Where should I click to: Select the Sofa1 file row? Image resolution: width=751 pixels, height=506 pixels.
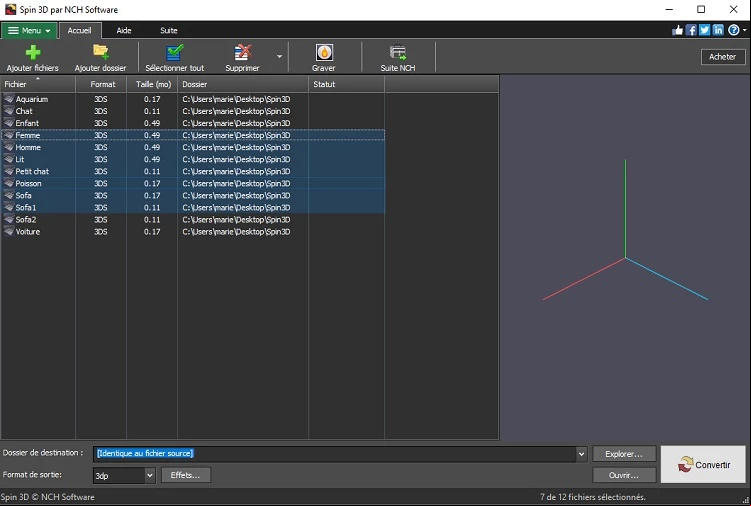click(x=193, y=207)
